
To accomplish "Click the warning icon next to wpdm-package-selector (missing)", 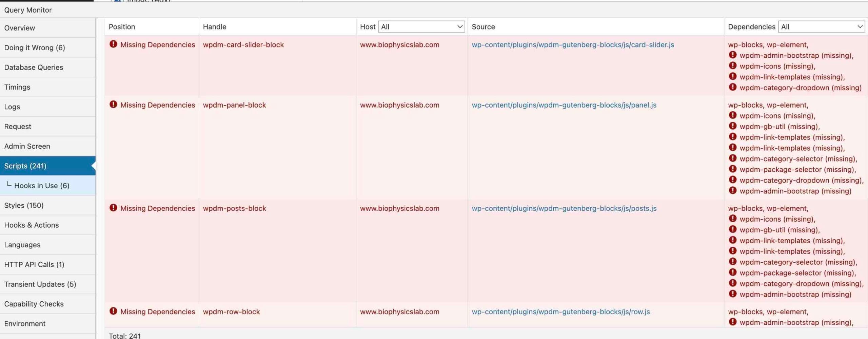I will pyautogui.click(x=733, y=169).
